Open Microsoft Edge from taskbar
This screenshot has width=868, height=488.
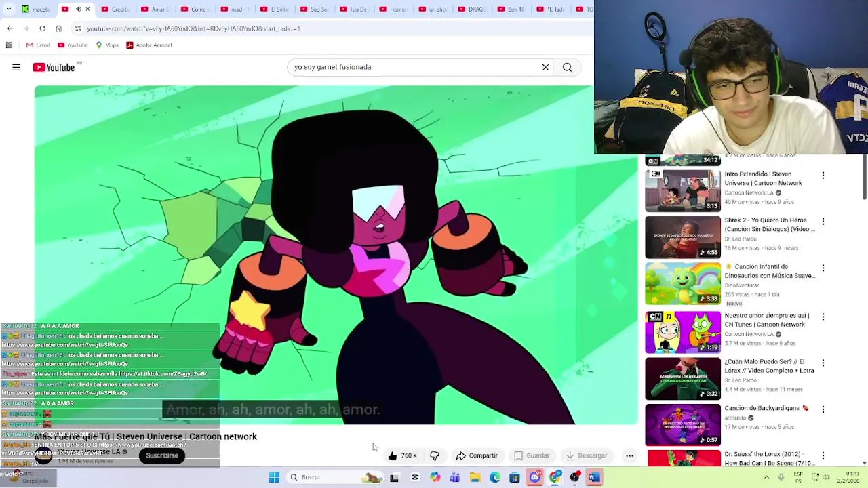[495, 477]
